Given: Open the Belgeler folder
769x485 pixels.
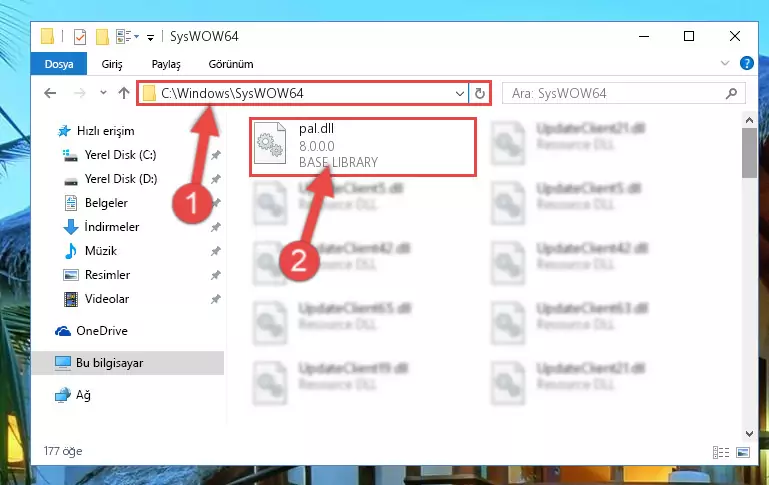Looking at the screenshot, I should tap(106, 203).
